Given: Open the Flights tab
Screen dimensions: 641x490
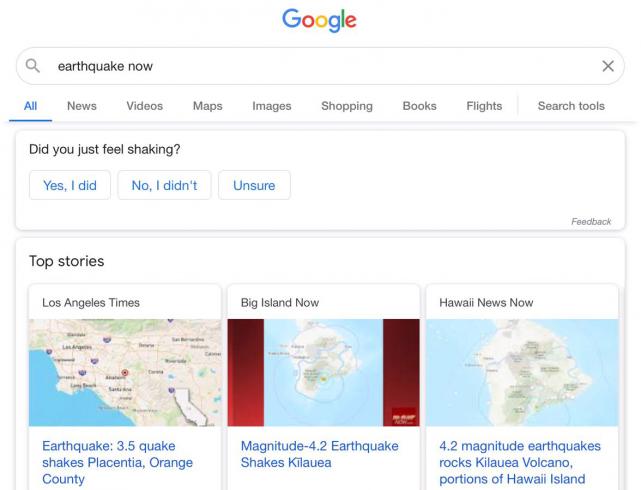Looking at the screenshot, I should (x=484, y=106).
